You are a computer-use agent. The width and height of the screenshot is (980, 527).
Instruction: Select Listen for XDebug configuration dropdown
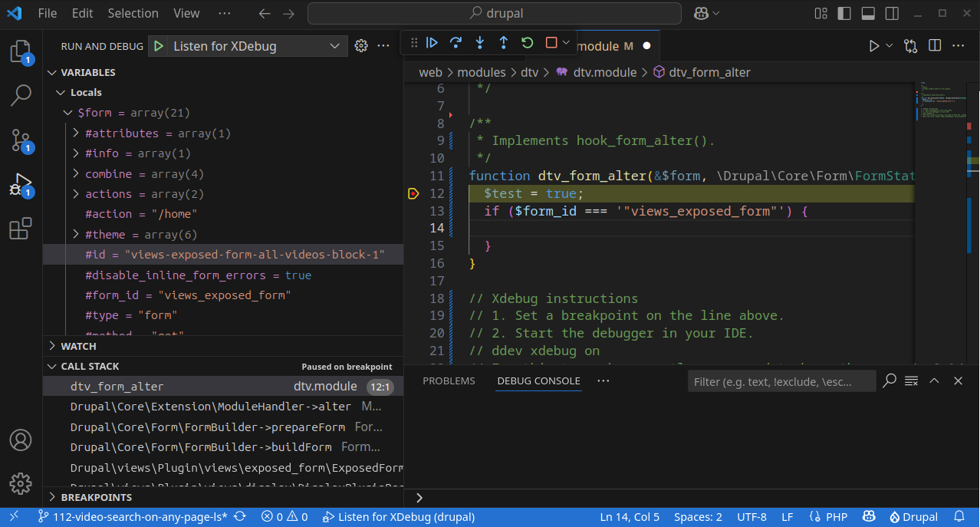[x=248, y=46]
